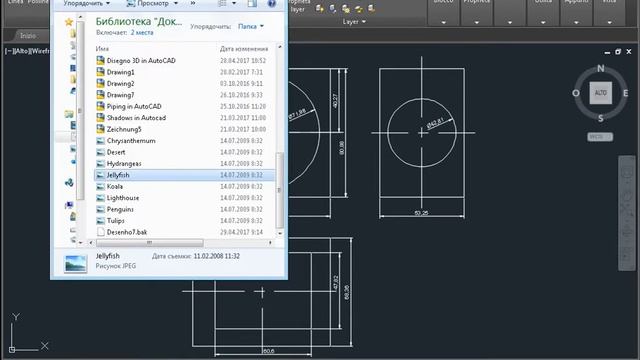The height and width of the screenshot is (360, 640).
Task: Switch to the Inizio drawing tab
Action: pos(28,36)
